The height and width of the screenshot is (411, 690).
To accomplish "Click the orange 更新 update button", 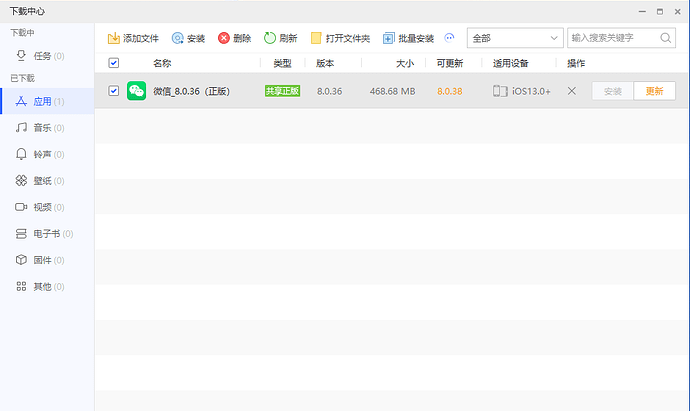I will [654, 91].
